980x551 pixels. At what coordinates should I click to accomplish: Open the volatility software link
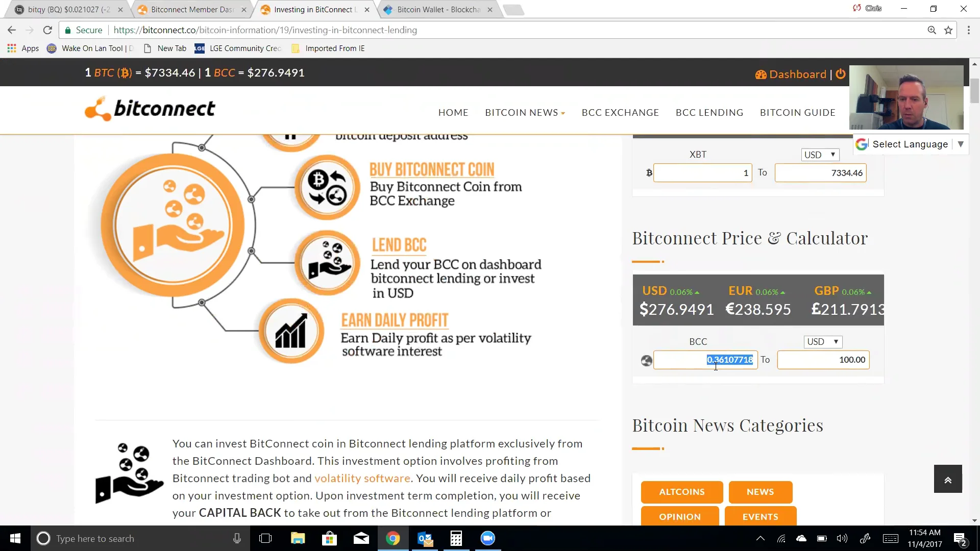[362, 478]
